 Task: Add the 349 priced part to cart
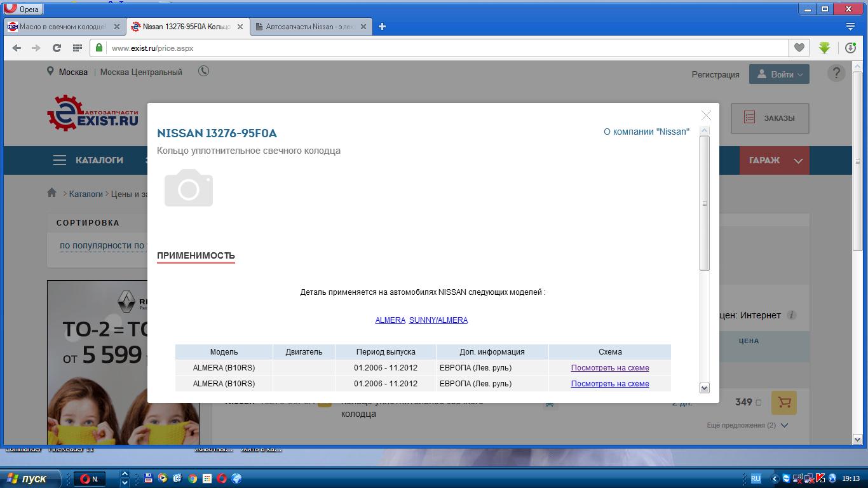click(783, 403)
